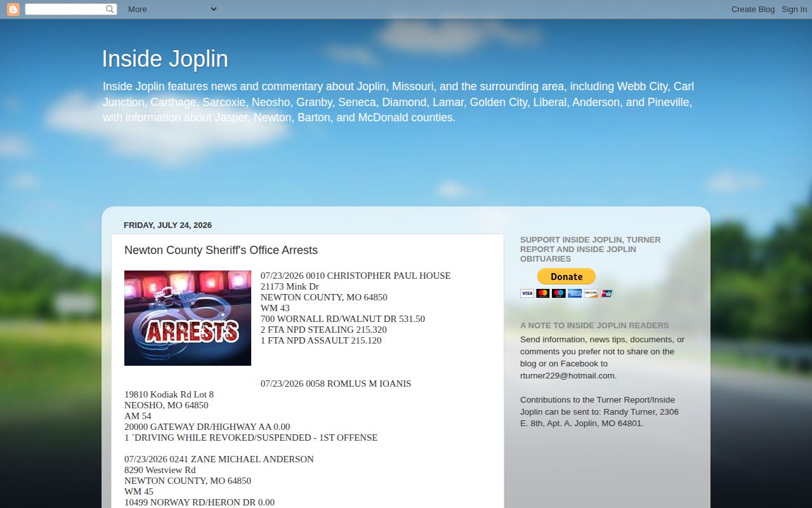Click the line "20000 GATEWAY DR/HIGHWAY AA 0.00"

pos(207,427)
